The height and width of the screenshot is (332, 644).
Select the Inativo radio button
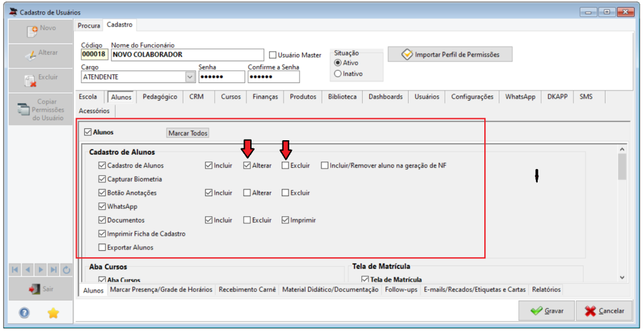338,74
